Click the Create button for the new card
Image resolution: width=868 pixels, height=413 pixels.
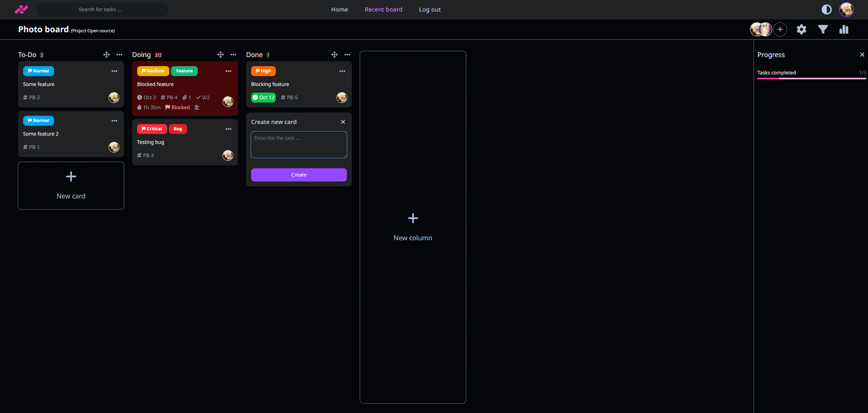tap(298, 174)
